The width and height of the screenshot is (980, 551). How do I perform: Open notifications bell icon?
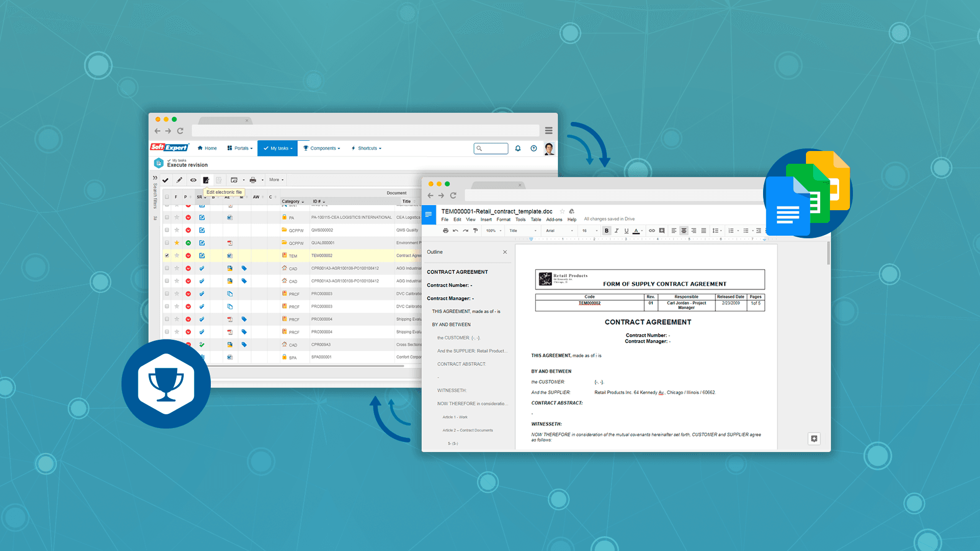tap(518, 148)
